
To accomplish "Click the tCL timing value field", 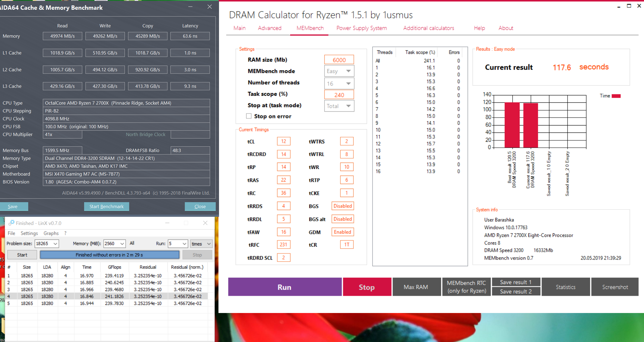I will [x=284, y=141].
